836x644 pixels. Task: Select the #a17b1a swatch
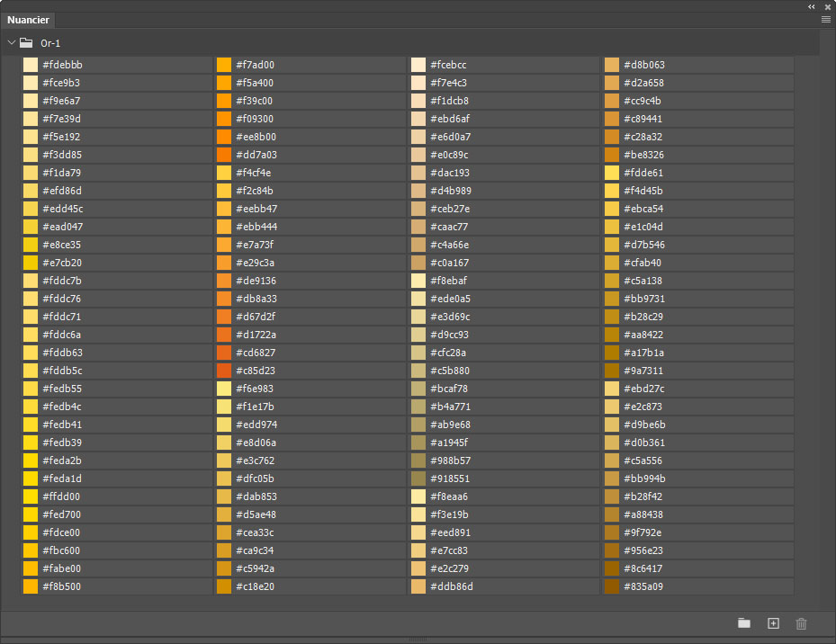[x=612, y=353]
